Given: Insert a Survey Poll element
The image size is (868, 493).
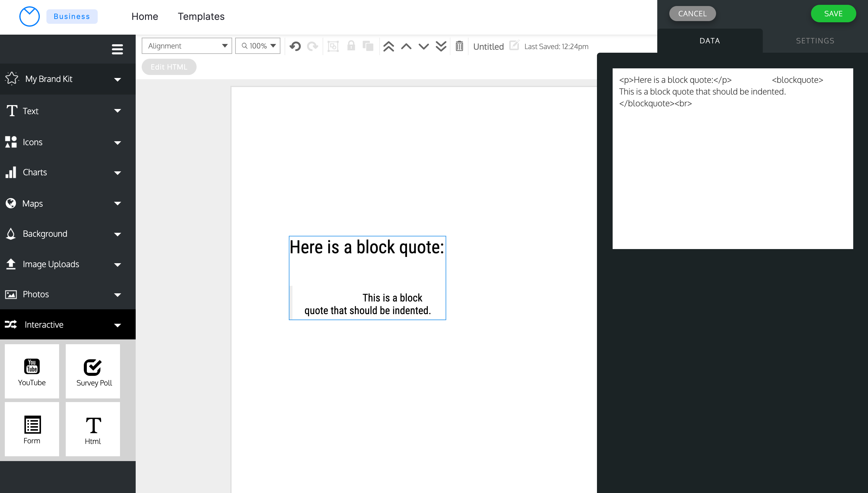Looking at the screenshot, I should 93,371.
